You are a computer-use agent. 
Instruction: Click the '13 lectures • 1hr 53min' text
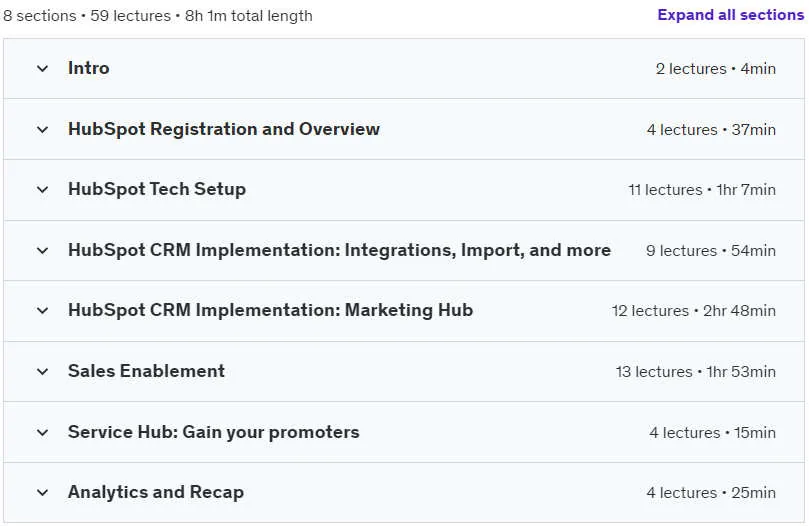pos(695,372)
